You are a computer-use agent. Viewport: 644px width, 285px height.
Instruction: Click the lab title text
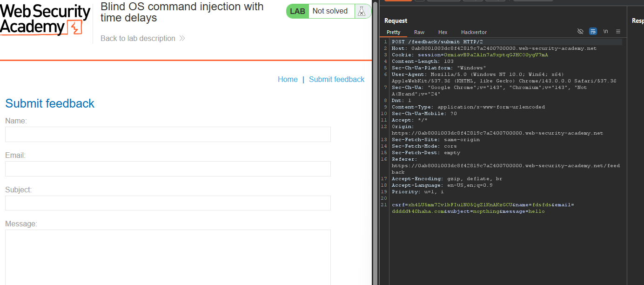(182, 12)
